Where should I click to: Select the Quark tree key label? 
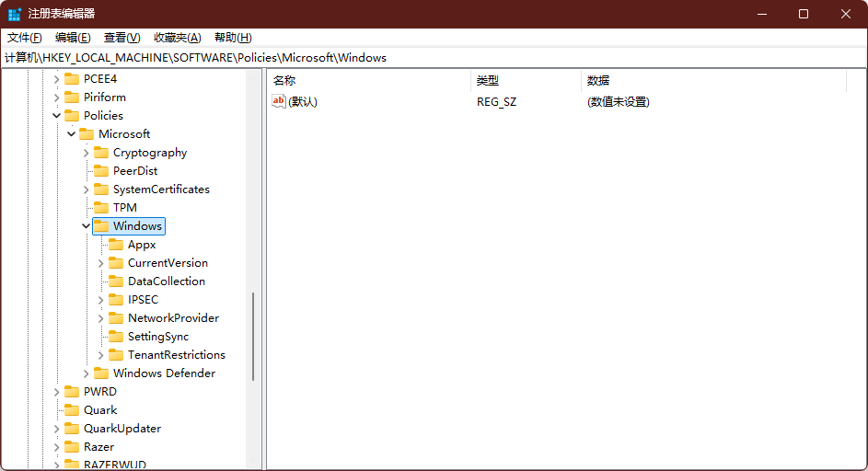[x=100, y=410]
